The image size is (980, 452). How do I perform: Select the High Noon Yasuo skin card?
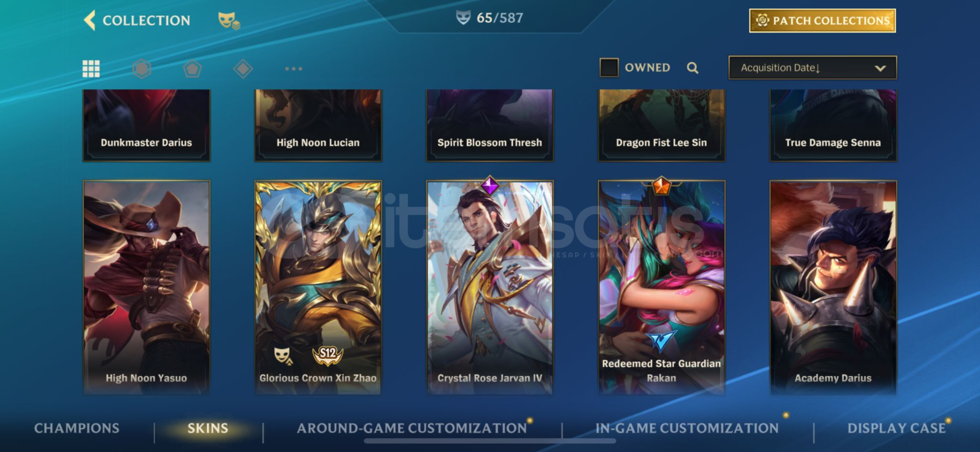[146, 287]
